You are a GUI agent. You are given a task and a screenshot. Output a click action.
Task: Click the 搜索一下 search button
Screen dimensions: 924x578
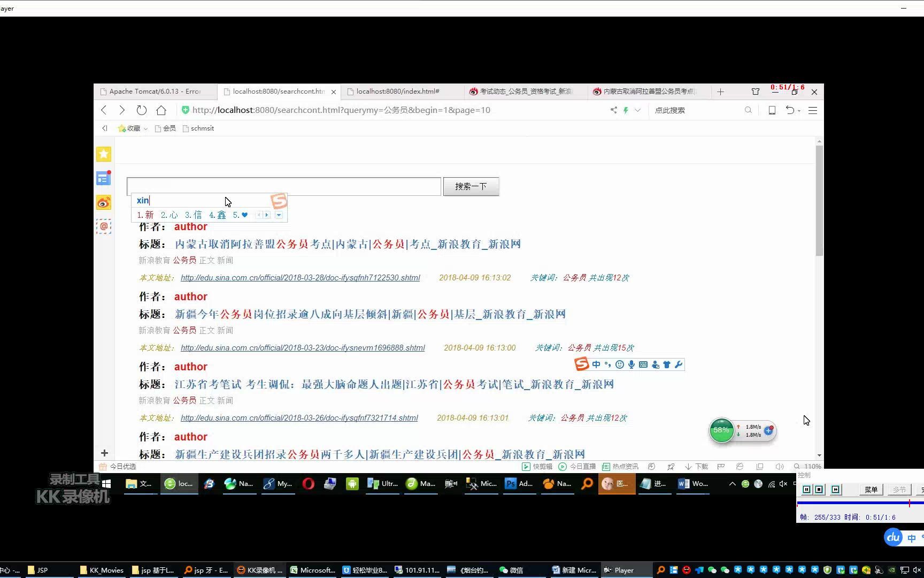[x=471, y=186]
